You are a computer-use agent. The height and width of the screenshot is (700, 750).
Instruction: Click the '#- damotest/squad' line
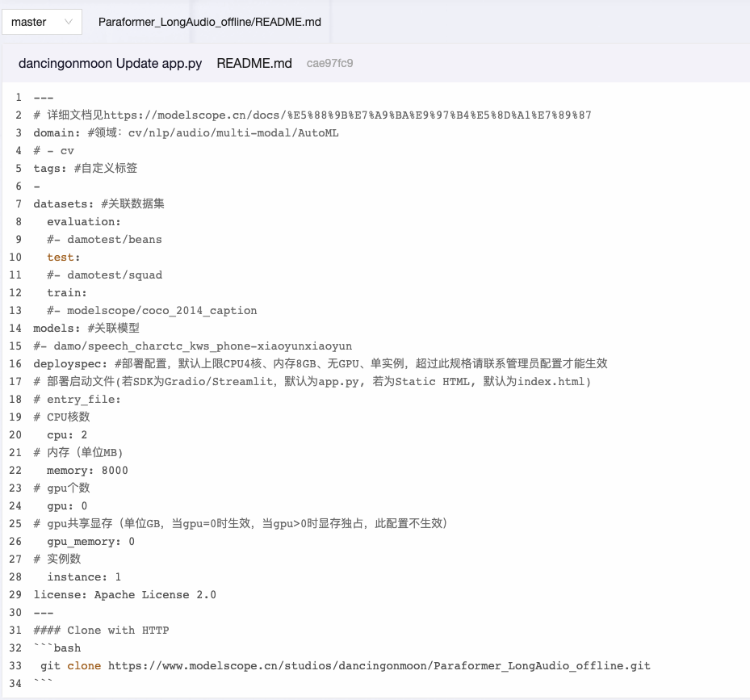coord(104,275)
